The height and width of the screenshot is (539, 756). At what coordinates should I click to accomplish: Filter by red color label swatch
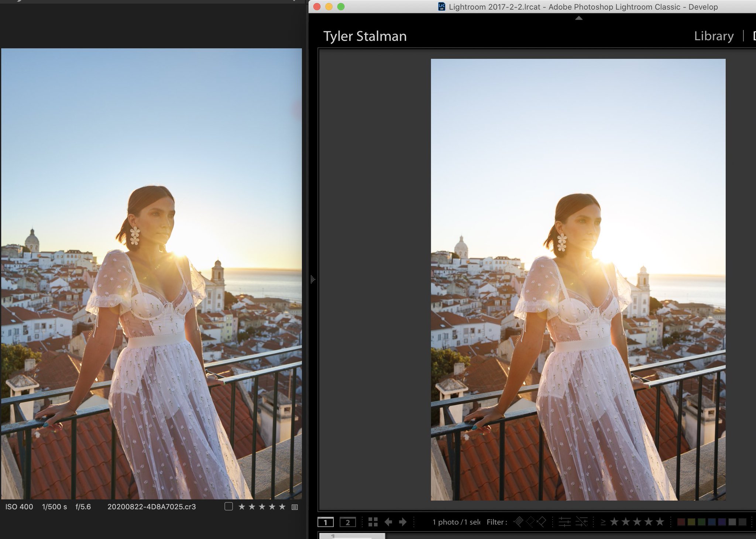point(681,522)
